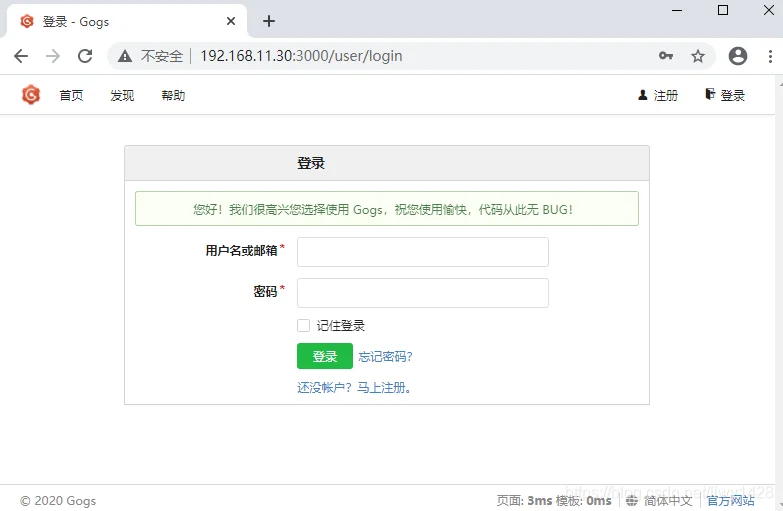The height and width of the screenshot is (511, 783).
Task: Click the globe language icon in footer
Action: [632, 500]
